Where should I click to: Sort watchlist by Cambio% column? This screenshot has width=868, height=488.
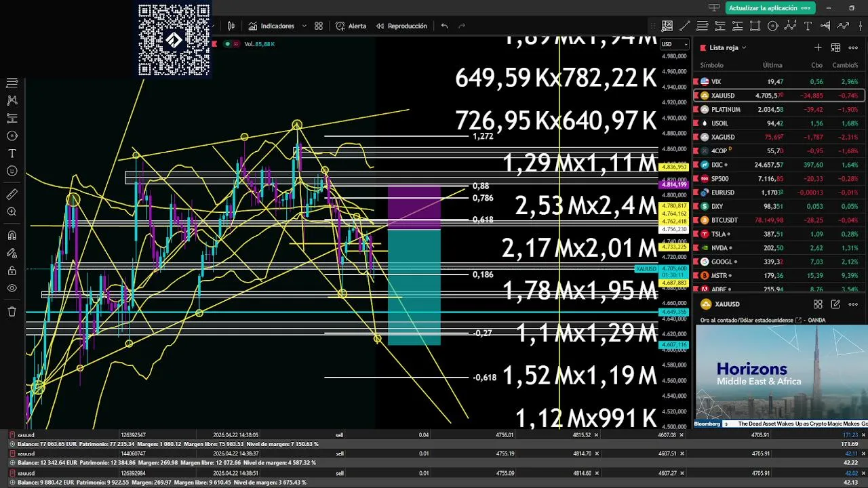[x=845, y=65]
